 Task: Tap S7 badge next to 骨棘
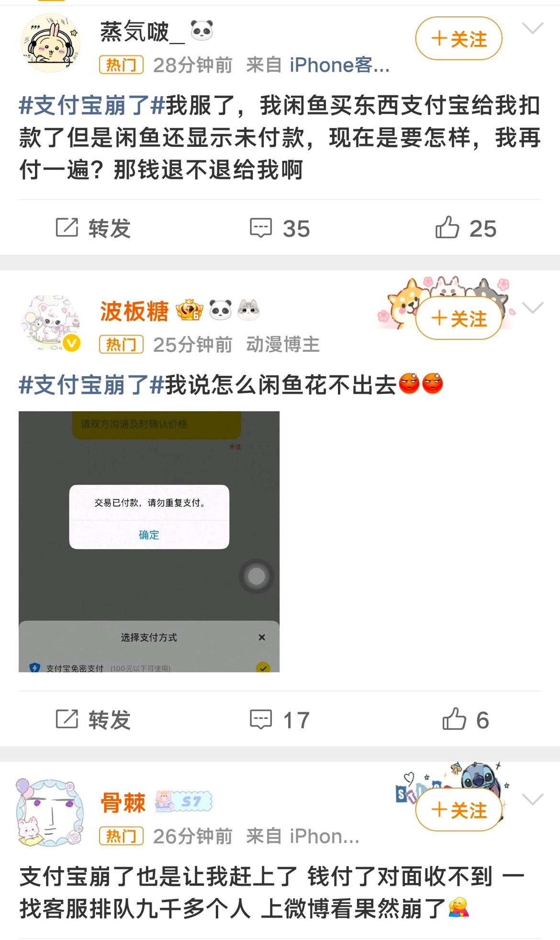(x=183, y=802)
